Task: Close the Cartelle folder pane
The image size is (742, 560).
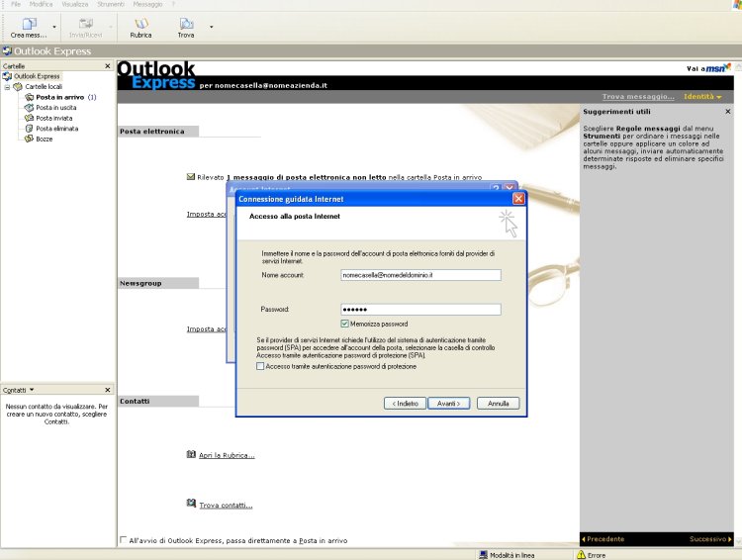Action: coord(108,66)
